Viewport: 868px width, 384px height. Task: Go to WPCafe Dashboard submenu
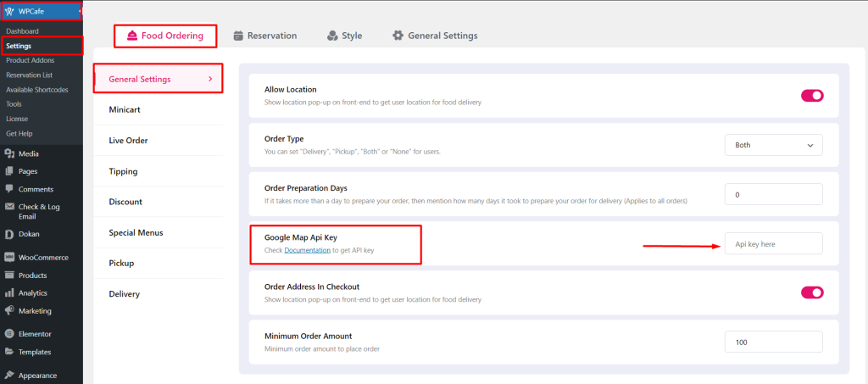(x=23, y=31)
